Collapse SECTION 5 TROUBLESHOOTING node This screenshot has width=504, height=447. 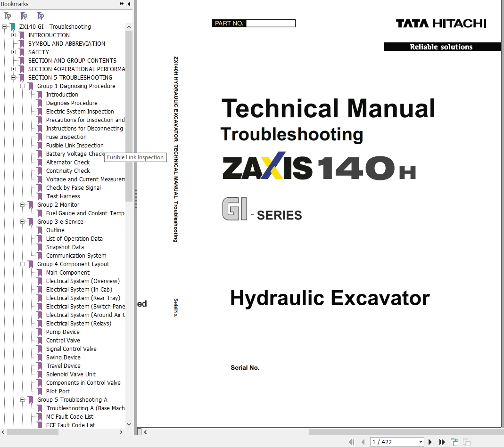pos(14,77)
